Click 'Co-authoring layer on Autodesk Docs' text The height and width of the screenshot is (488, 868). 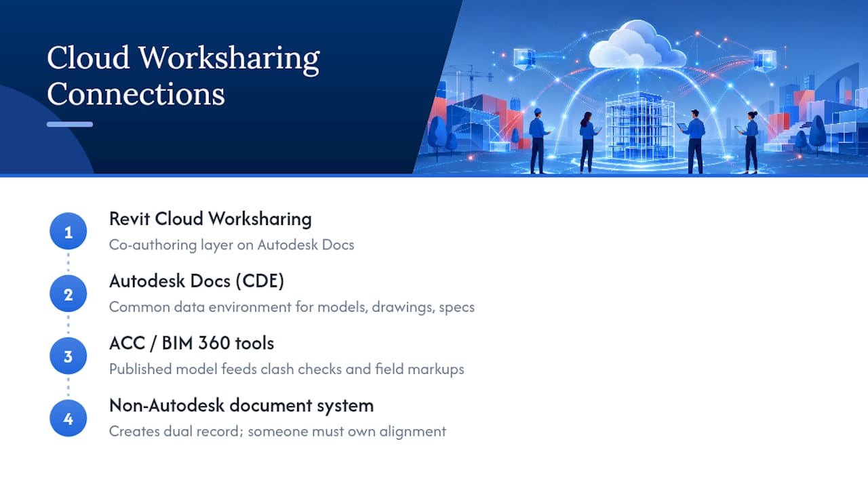point(231,245)
